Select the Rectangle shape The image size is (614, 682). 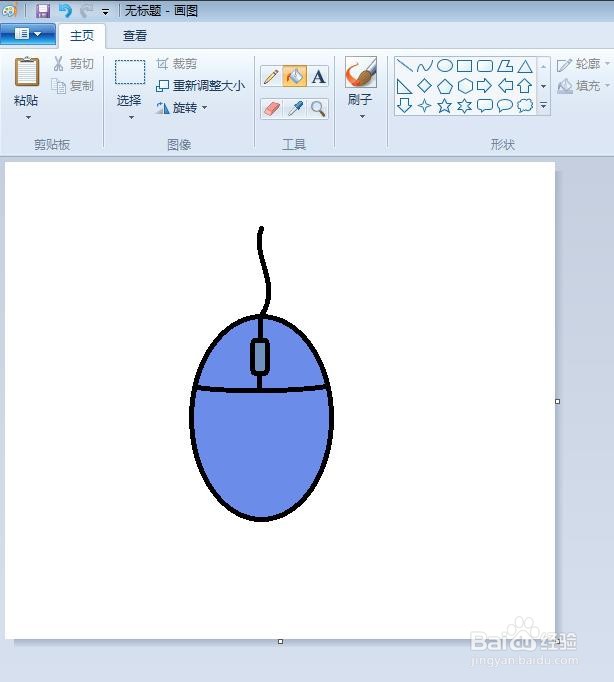[x=464, y=66]
